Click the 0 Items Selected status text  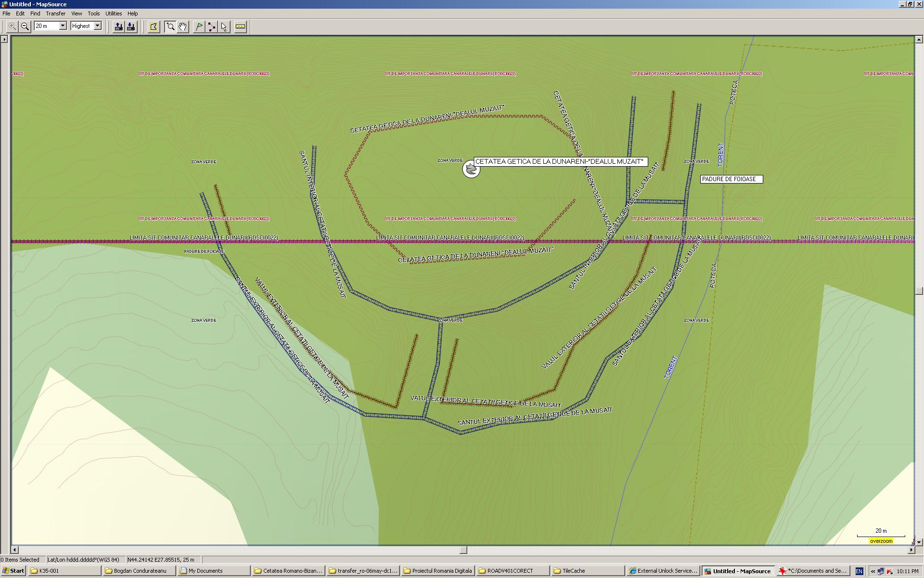pyautogui.click(x=20, y=560)
